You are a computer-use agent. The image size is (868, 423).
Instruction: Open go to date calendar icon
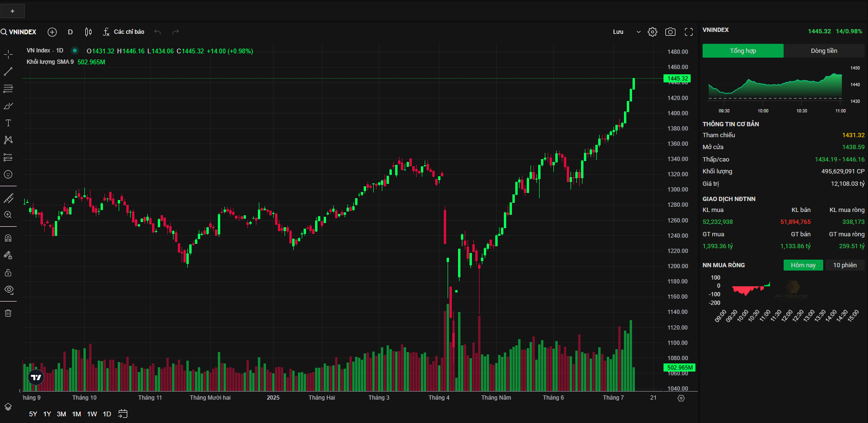(123, 414)
